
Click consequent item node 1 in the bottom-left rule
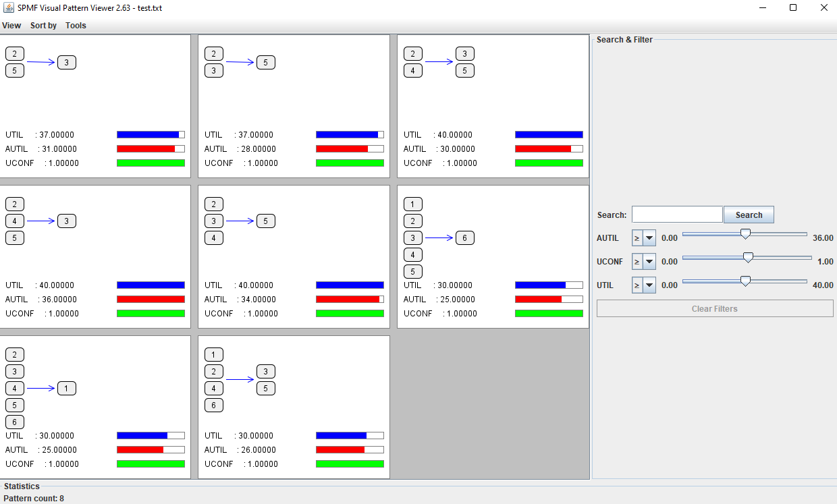[x=67, y=389]
